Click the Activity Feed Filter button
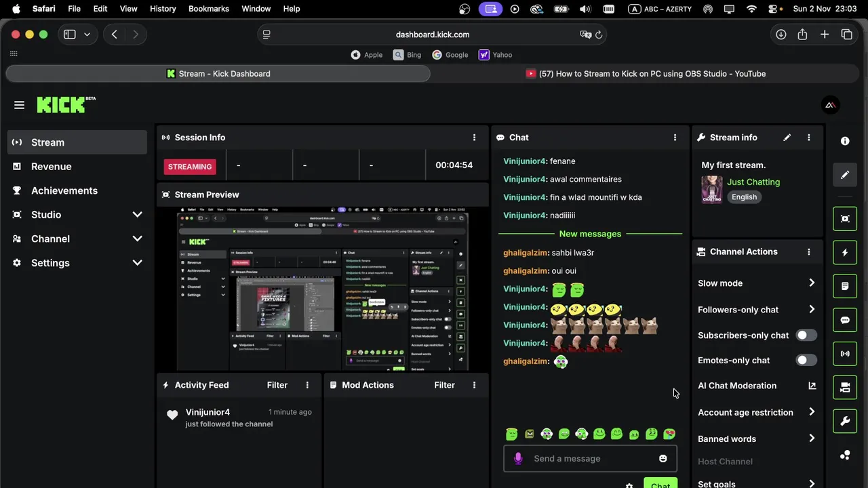Viewport: 868px width, 488px height. point(277,385)
